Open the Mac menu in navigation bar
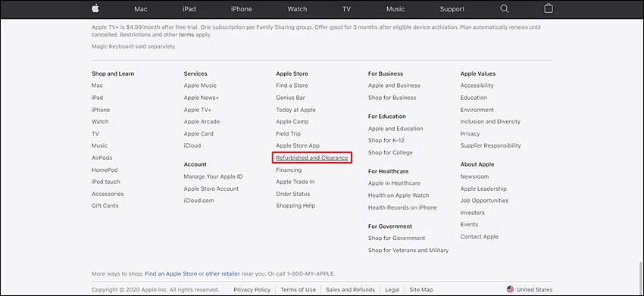644x296 pixels. pyautogui.click(x=141, y=9)
